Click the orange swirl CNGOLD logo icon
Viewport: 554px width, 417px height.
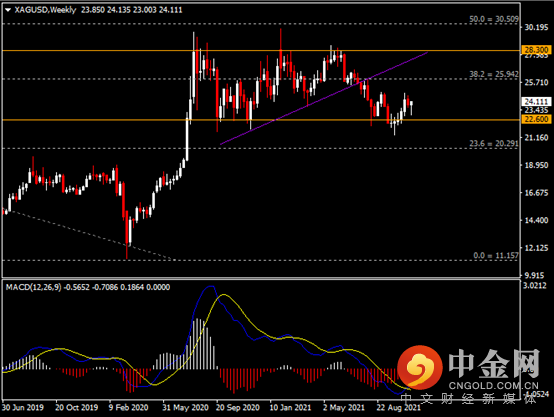(420, 368)
